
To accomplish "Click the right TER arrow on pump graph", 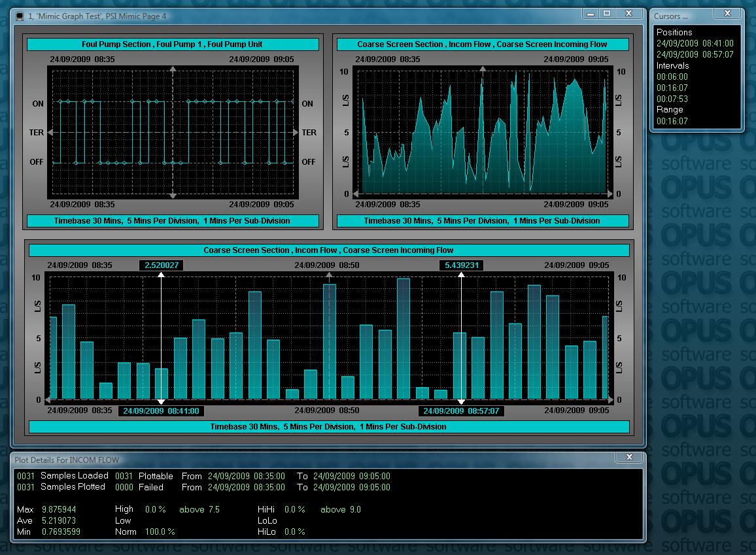I will (296, 132).
